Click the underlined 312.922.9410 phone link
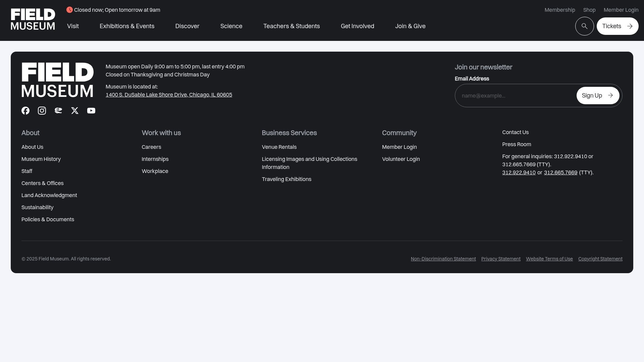This screenshot has width=644, height=362. point(519,173)
